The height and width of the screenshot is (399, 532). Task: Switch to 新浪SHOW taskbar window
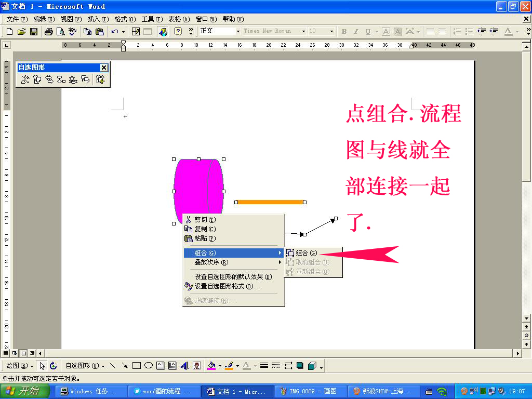click(x=384, y=391)
